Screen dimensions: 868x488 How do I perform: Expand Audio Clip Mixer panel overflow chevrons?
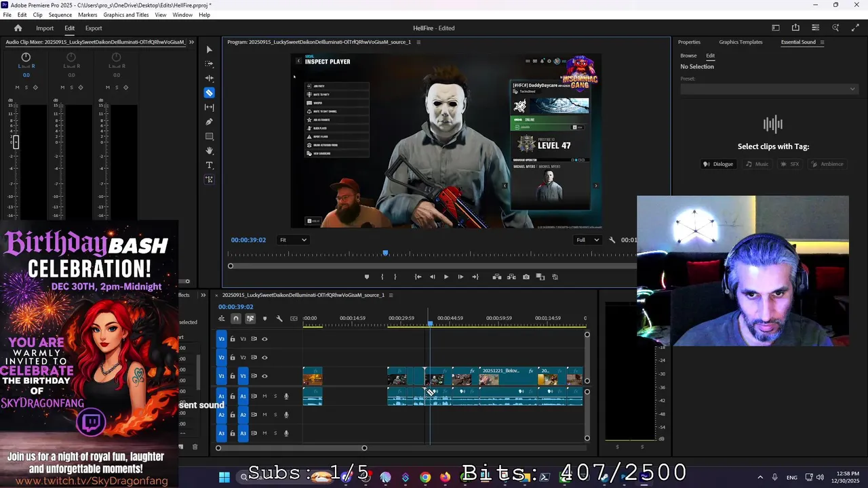point(191,42)
